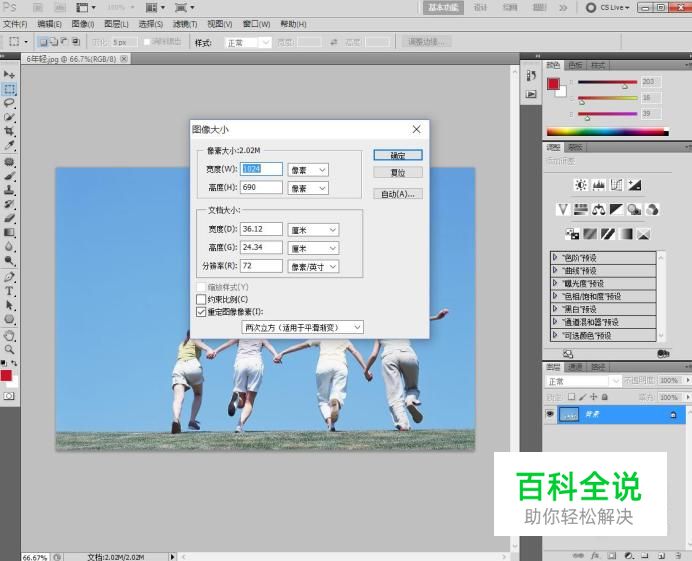Select the Quick Selection tool

pos(9,117)
